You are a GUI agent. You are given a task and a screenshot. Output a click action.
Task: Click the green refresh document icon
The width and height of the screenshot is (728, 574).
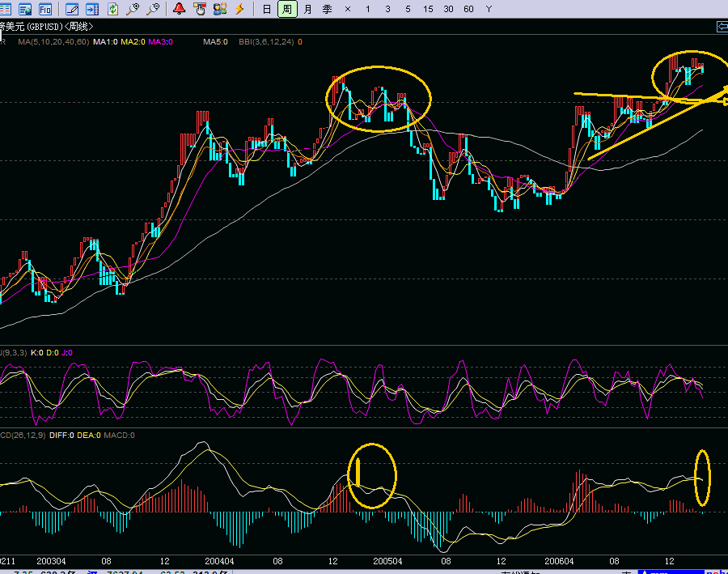(112, 9)
